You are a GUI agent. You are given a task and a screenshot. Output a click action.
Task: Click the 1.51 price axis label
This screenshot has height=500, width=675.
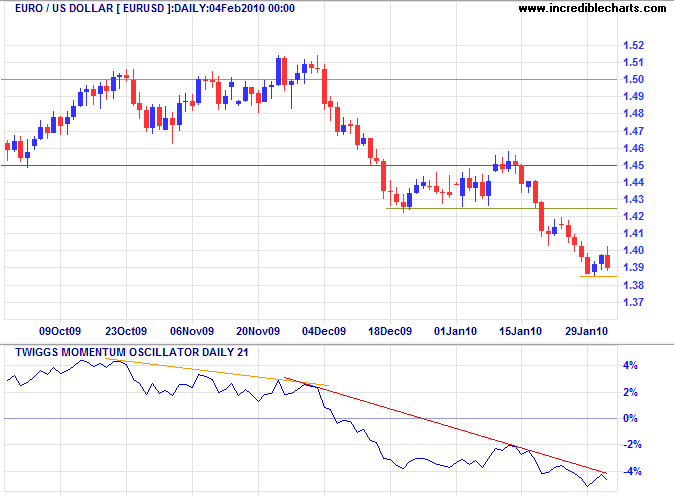click(x=634, y=62)
